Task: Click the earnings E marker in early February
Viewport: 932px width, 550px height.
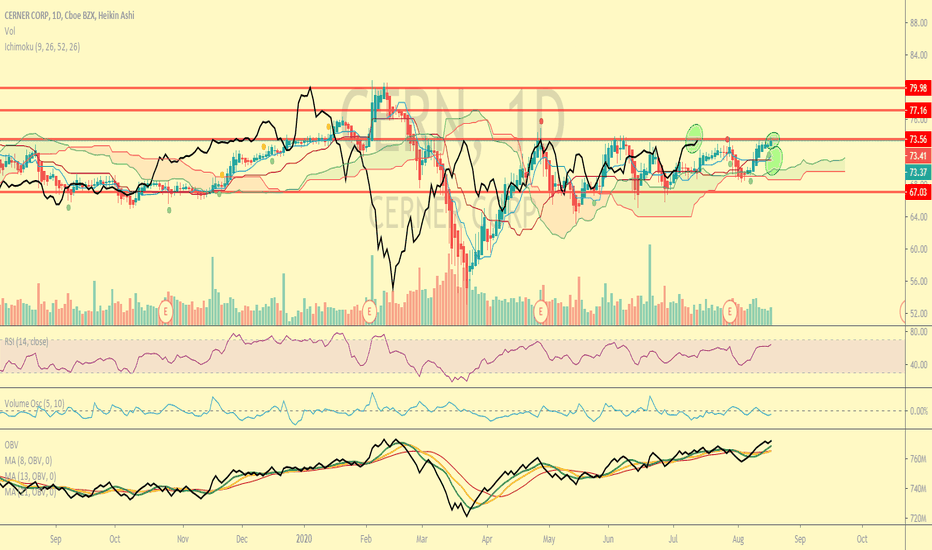Action: [370, 311]
